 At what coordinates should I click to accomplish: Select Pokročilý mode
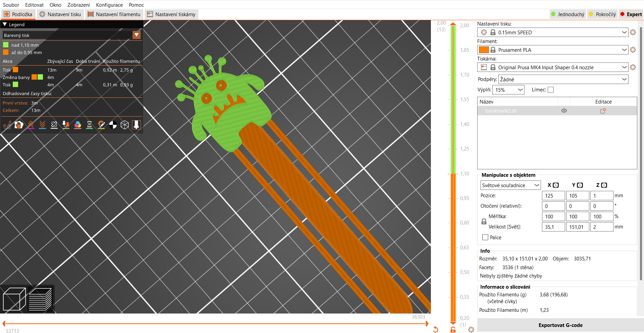[602, 14]
